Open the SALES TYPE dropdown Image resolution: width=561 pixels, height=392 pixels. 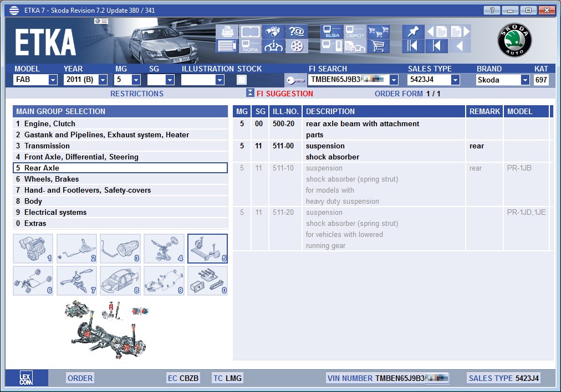(x=455, y=80)
